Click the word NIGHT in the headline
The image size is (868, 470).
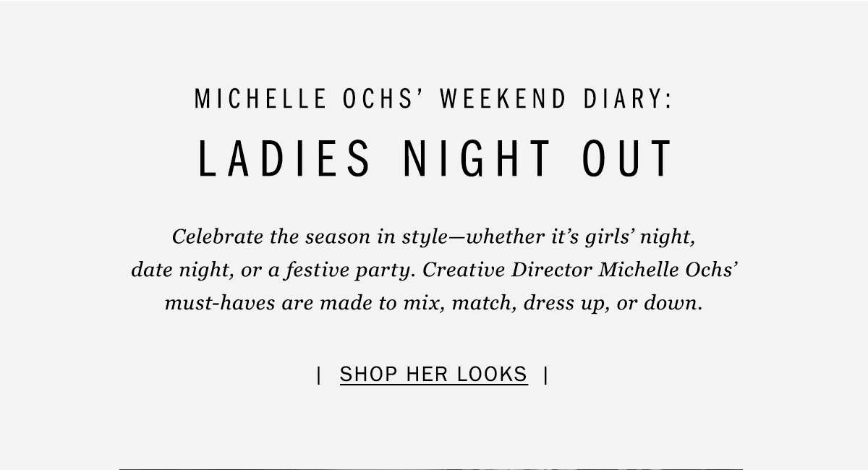pos(477,159)
